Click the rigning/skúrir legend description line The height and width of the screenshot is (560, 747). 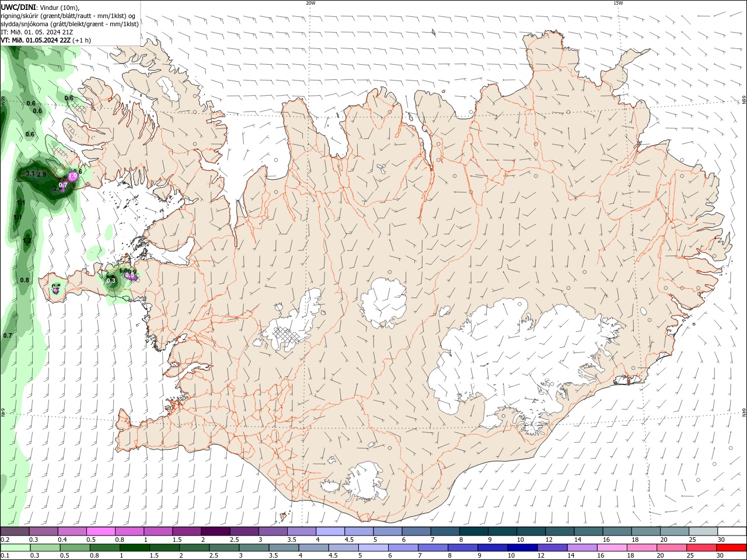[68, 15]
